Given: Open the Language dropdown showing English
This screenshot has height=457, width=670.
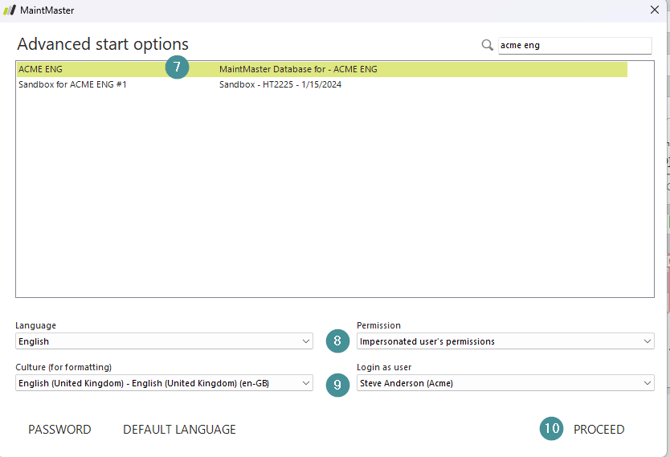Looking at the screenshot, I should [164, 341].
